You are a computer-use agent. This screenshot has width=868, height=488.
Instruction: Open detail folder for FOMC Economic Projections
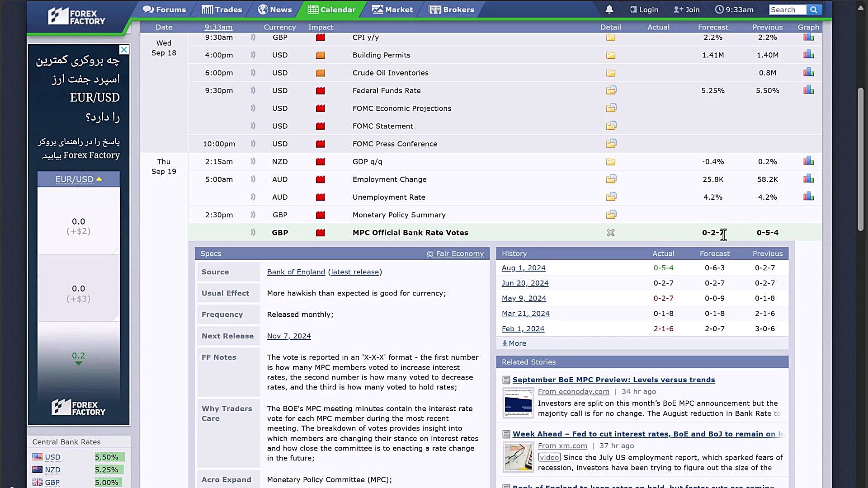[611, 108]
